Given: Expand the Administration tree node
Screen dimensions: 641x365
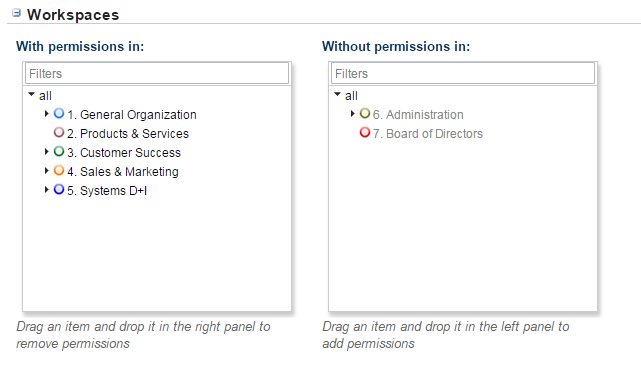Looking at the screenshot, I should click(352, 114).
